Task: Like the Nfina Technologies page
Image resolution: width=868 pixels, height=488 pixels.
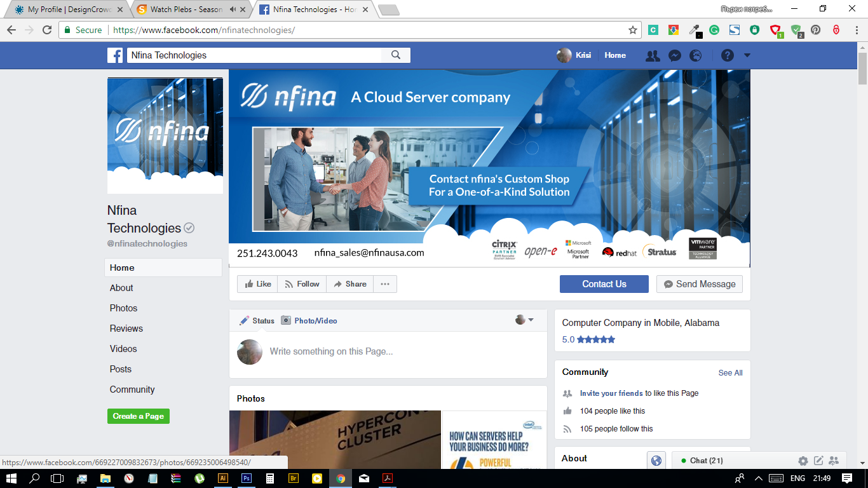Action: pyautogui.click(x=257, y=284)
